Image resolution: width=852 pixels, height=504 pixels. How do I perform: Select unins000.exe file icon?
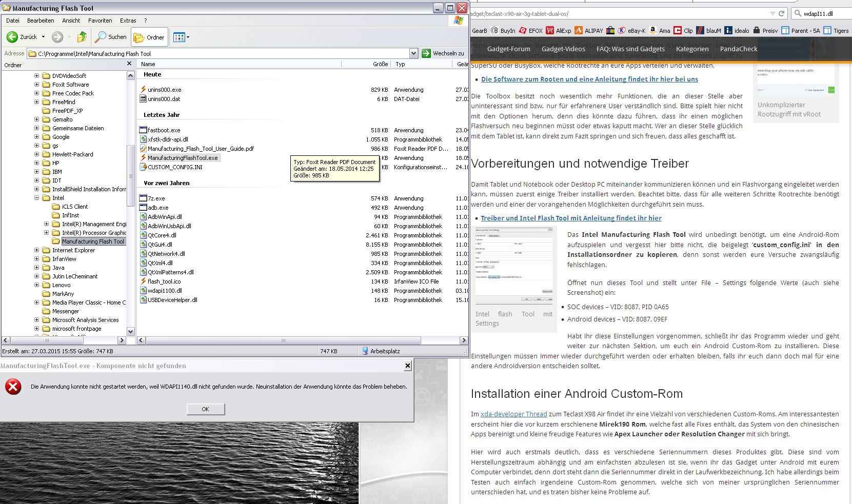144,90
